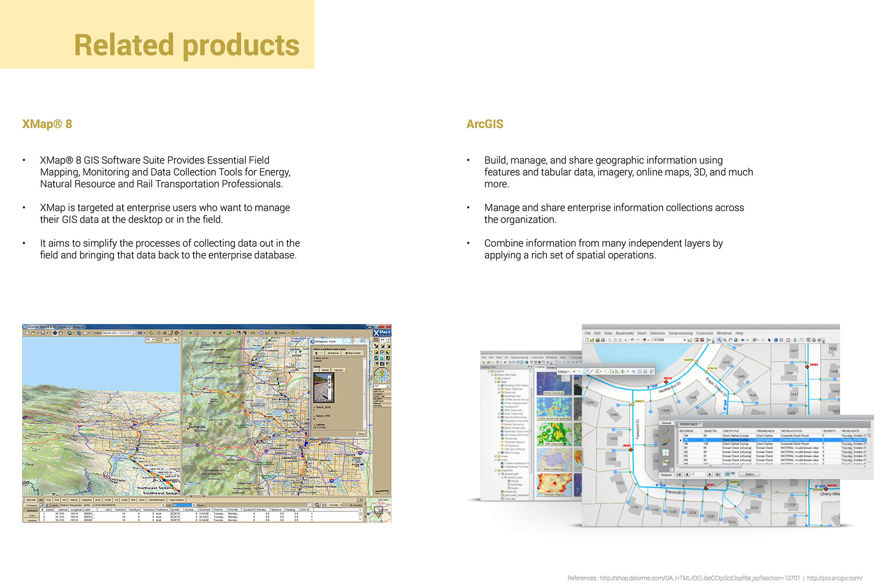Open the Customize menu in ArcGIS map window
The image size is (896, 588).
(705, 333)
